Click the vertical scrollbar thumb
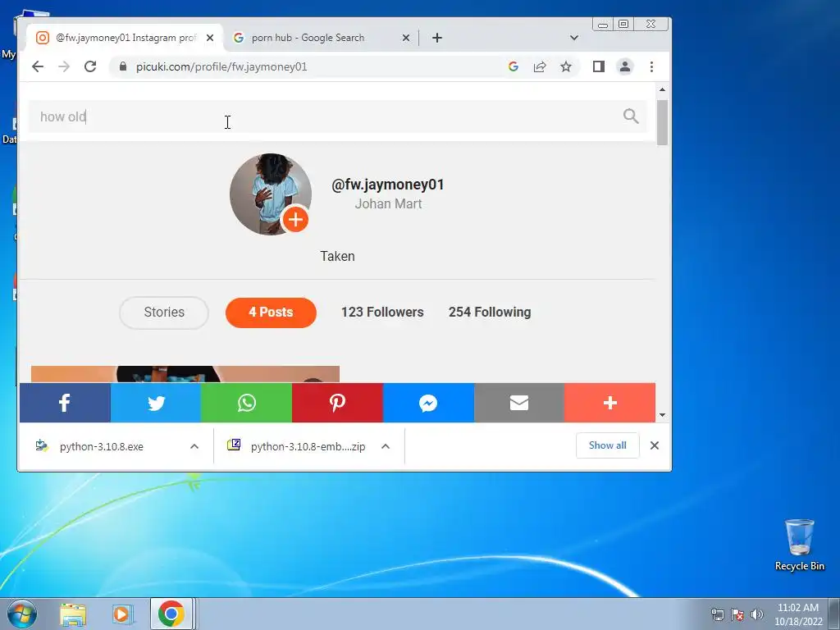This screenshot has width=840, height=630. (x=662, y=122)
